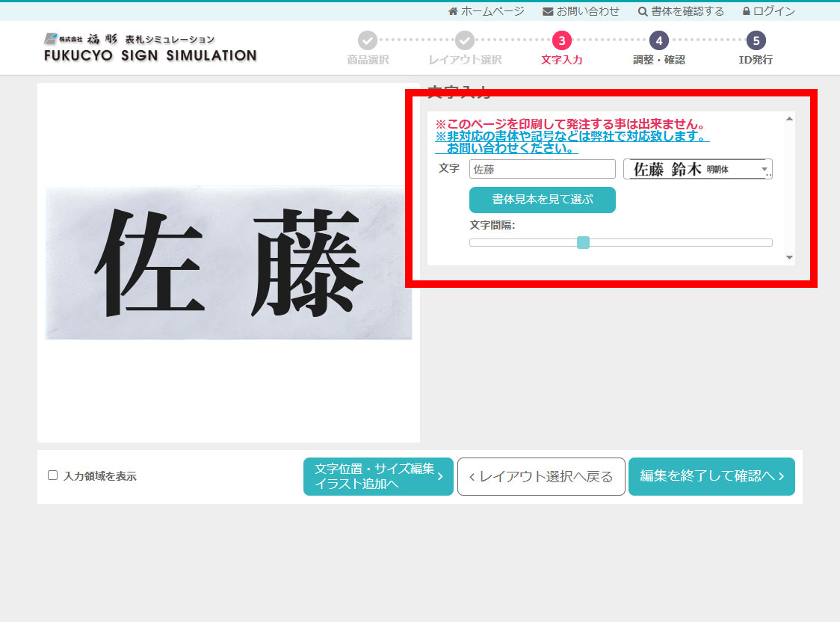Click the 文字 field label
The width and height of the screenshot is (840, 622).
click(449, 168)
